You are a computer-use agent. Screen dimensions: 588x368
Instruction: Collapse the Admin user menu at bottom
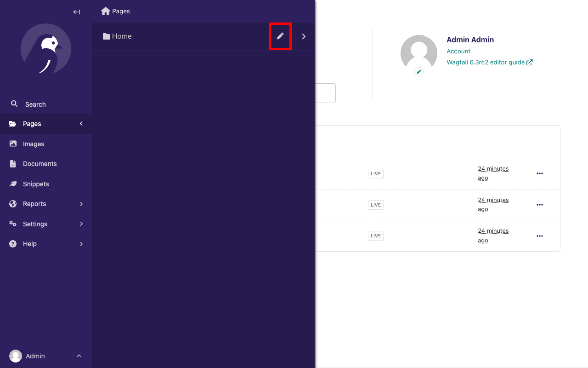click(79, 356)
